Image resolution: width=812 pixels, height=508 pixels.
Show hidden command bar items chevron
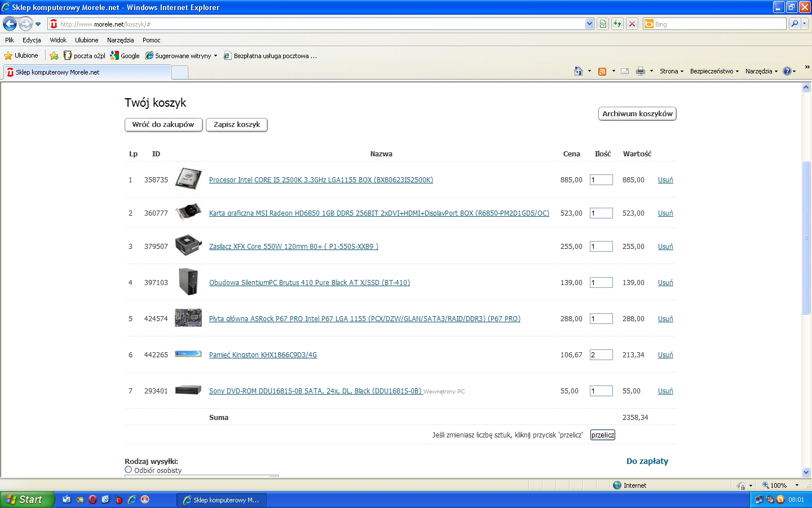pos(807,67)
